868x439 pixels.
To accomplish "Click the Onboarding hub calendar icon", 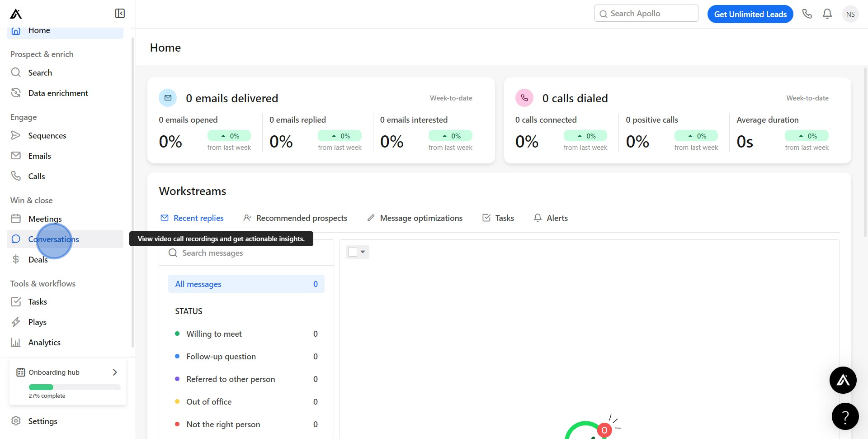I will pos(21,372).
